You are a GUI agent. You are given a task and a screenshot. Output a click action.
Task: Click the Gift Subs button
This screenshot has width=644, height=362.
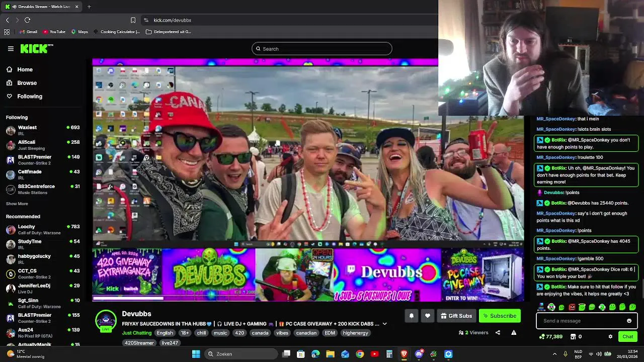point(456,316)
